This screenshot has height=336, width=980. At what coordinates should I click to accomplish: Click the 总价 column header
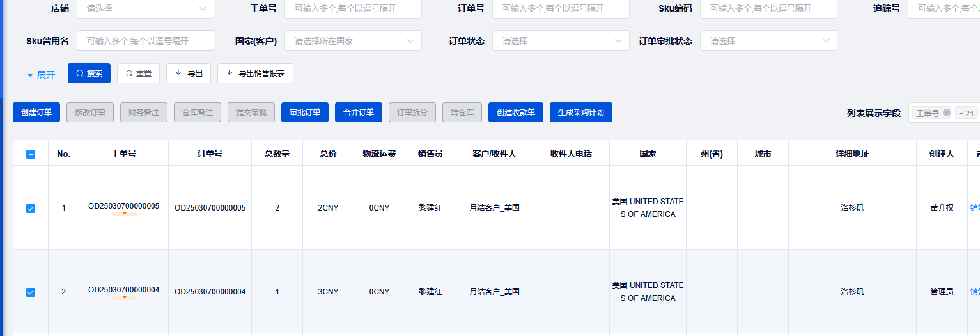(328, 154)
